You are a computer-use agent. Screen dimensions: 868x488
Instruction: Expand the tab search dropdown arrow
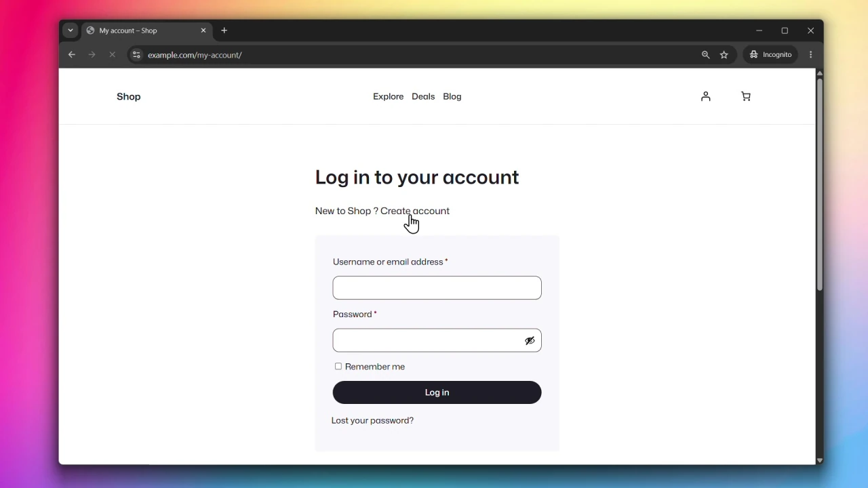71,30
